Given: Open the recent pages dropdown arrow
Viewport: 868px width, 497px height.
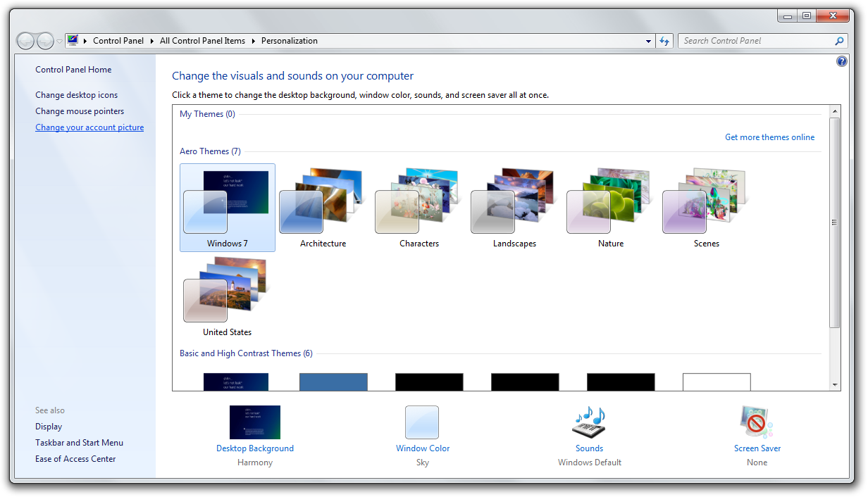Looking at the screenshot, I should (59, 42).
